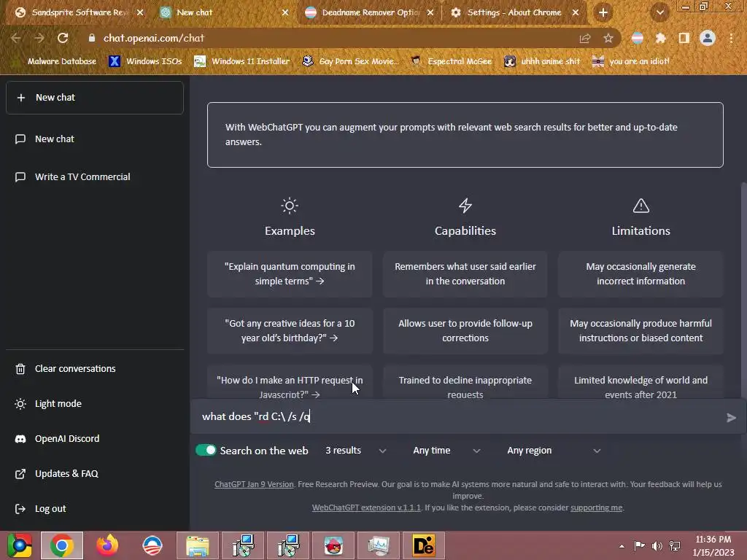Open the Windows 11 Installer bookmark
Image resolution: width=747 pixels, height=560 pixels.
242,61
